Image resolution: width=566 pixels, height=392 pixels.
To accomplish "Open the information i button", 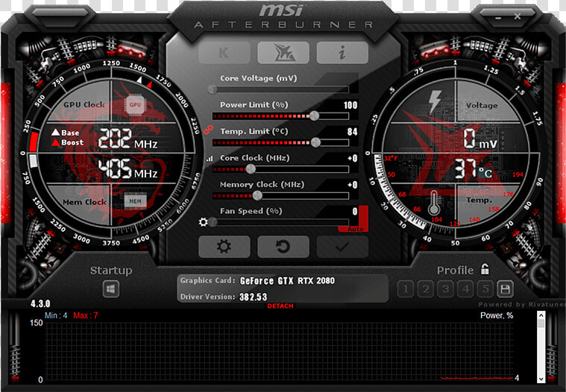I will (342, 53).
